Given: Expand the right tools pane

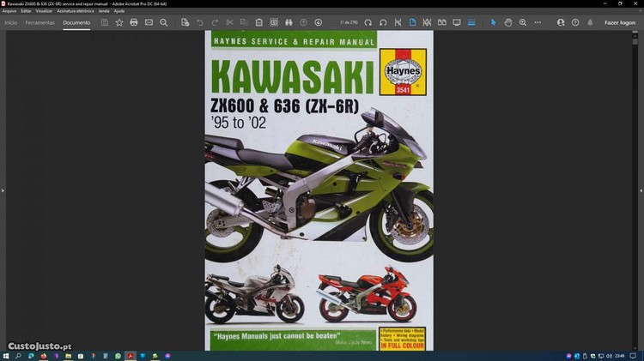Looking at the screenshot, I should click(x=641, y=190).
